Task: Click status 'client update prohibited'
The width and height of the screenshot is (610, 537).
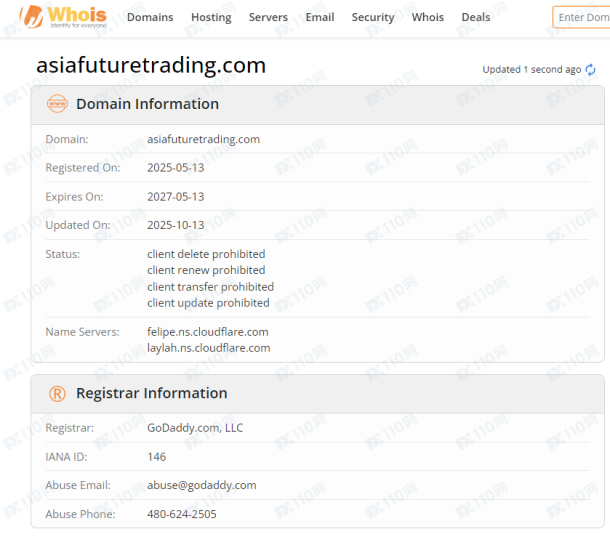Action: point(208,303)
